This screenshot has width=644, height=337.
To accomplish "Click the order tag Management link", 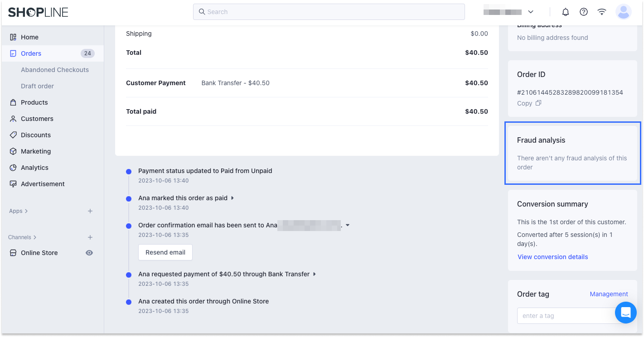I will [609, 294].
